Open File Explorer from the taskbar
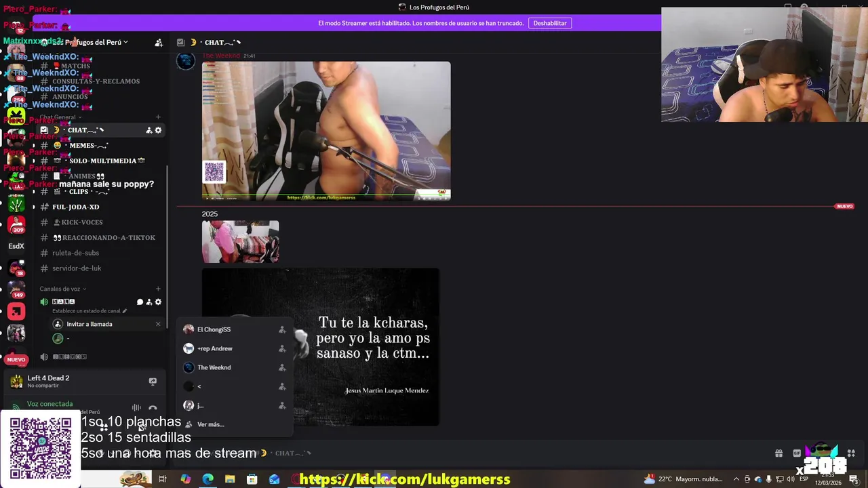The image size is (868, 488). (x=230, y=479)
